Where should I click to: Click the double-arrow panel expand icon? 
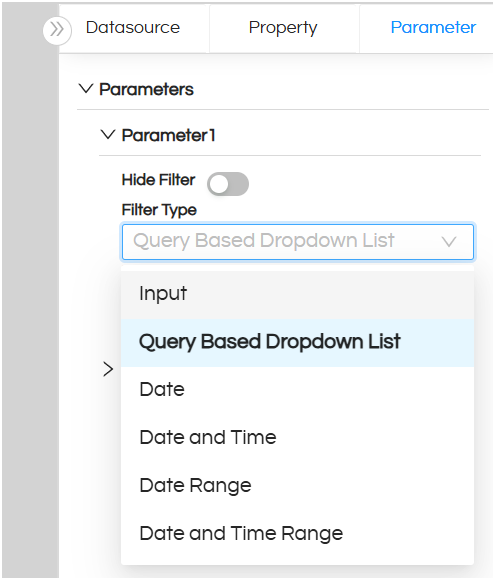coord(57,30)
